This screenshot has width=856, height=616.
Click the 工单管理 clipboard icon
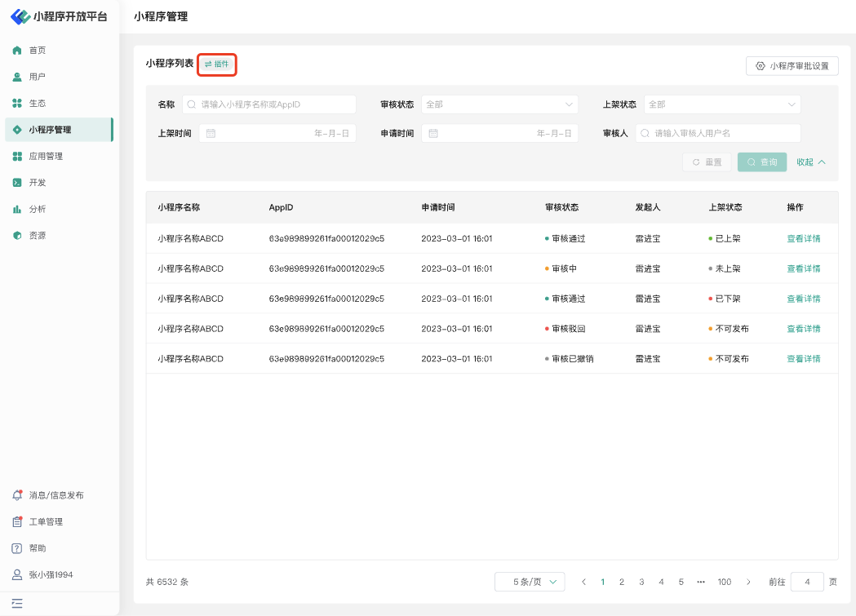17,522
